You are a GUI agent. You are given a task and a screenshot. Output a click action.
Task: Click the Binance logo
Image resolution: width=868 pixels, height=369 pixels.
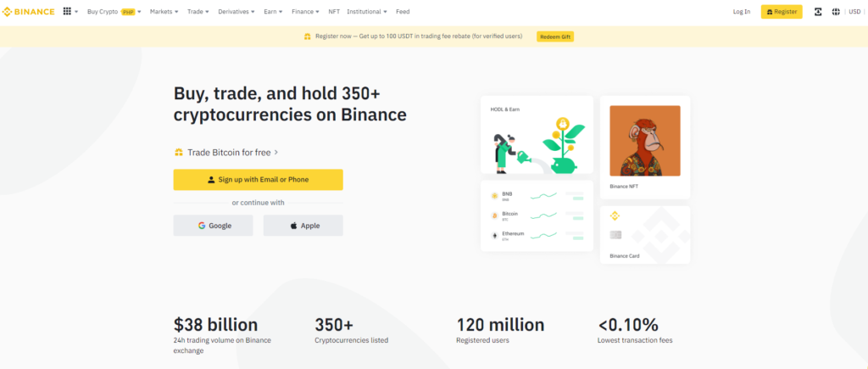29,12
